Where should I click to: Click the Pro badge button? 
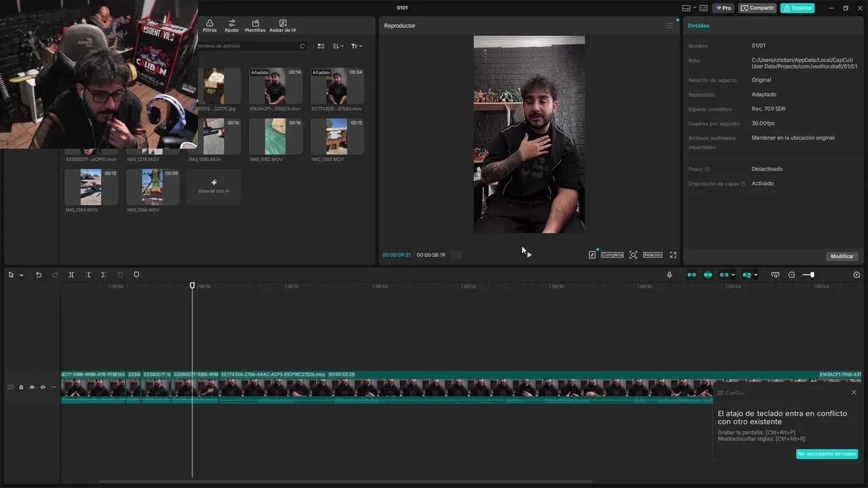pyautogui.click(x=724, y=8)
